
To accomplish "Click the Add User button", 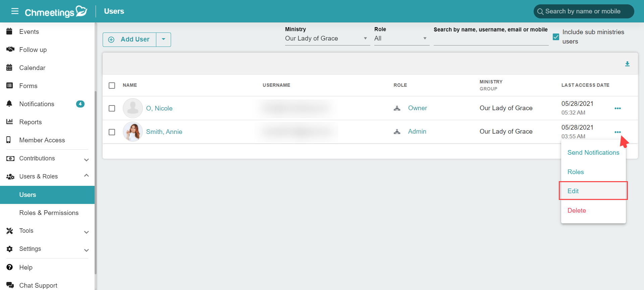I will (129, 40).
